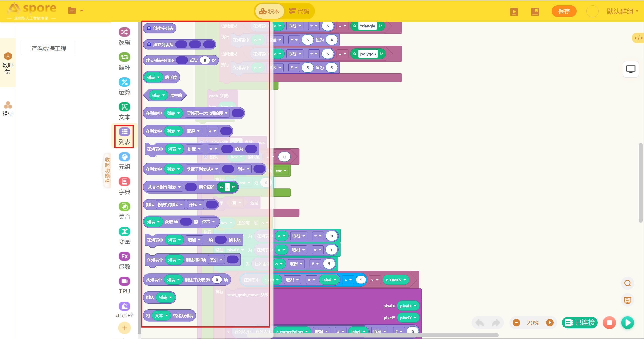Click the red stop program button

(609, 323)
